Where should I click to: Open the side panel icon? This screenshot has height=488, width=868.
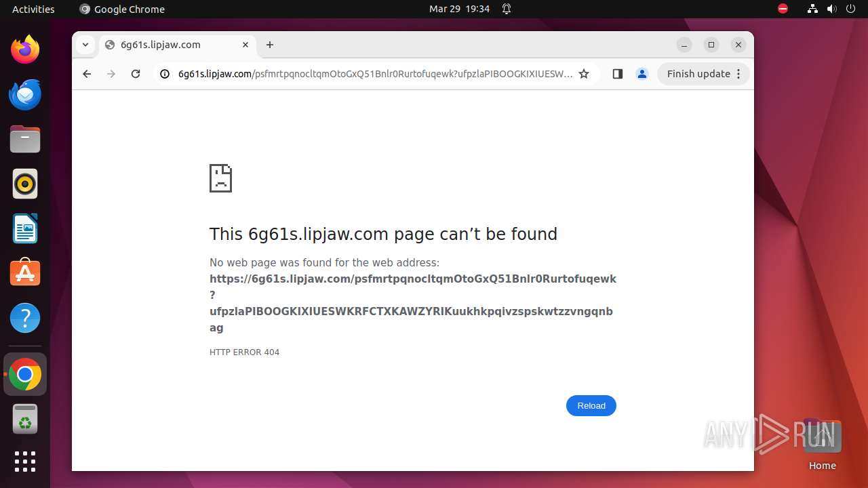pyautogui.click(x=617, y=74)
